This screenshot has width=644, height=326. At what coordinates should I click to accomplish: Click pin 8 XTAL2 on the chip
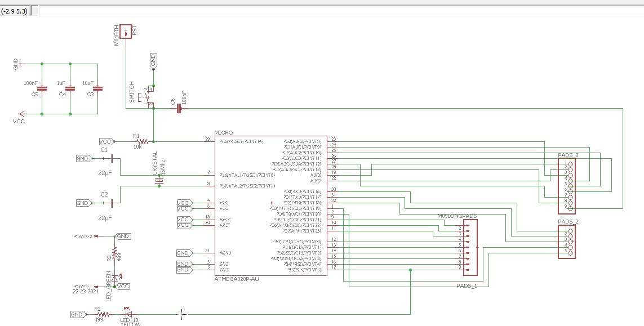210,186
